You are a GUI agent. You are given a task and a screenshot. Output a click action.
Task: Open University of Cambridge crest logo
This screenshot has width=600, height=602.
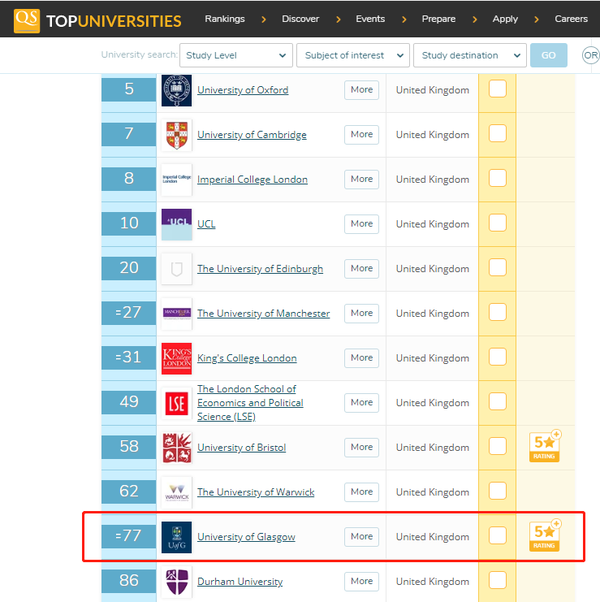[x=177, y=135]
